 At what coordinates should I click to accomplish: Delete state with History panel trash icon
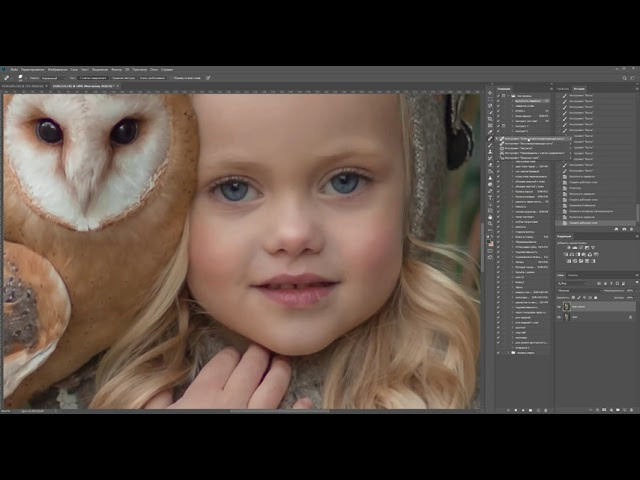coord(631,229)
